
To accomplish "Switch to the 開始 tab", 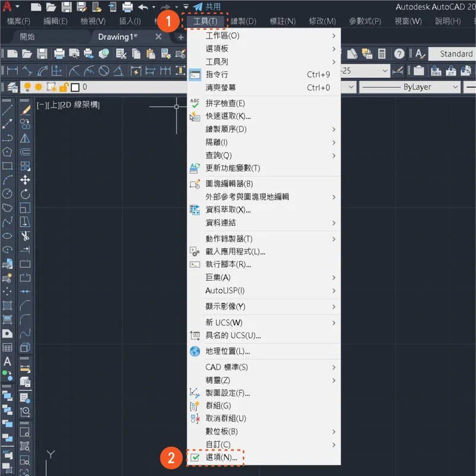I will click(27, 37).
